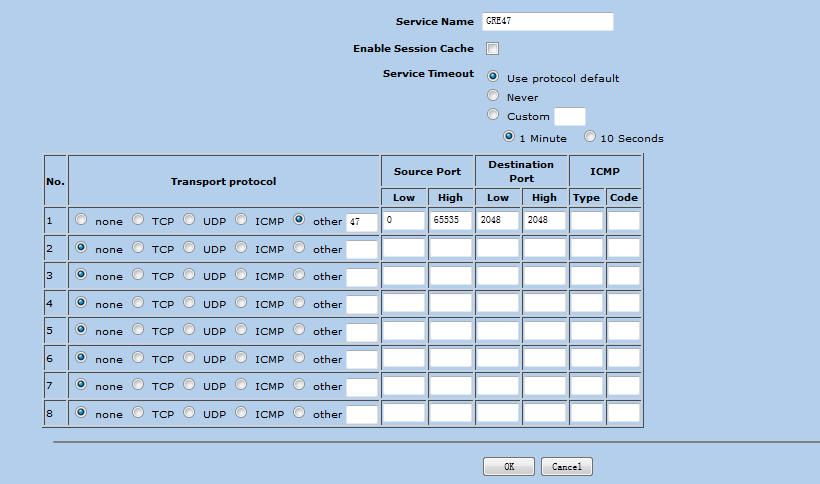Confirm the service with OK button
The width and height of the screenshot is (820, 484).
[509, 466]
